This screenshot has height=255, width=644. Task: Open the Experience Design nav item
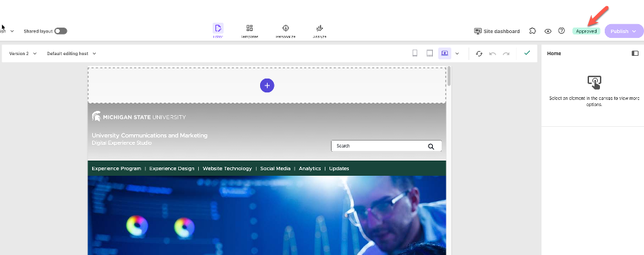[172, 168]
